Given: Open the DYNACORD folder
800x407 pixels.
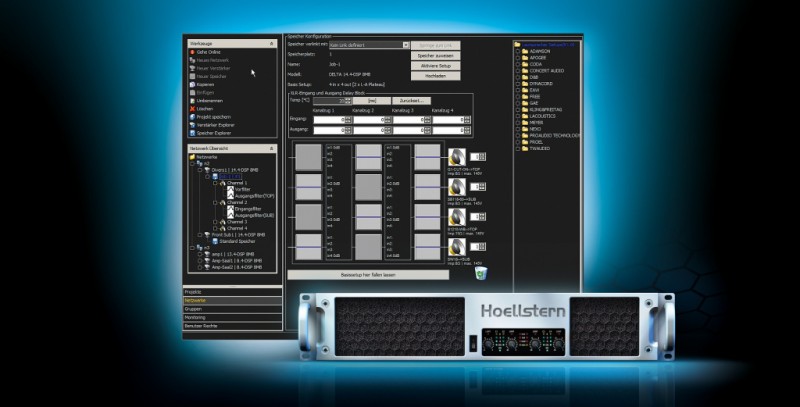Looking at the screenshot, I should tap(537, 84).
